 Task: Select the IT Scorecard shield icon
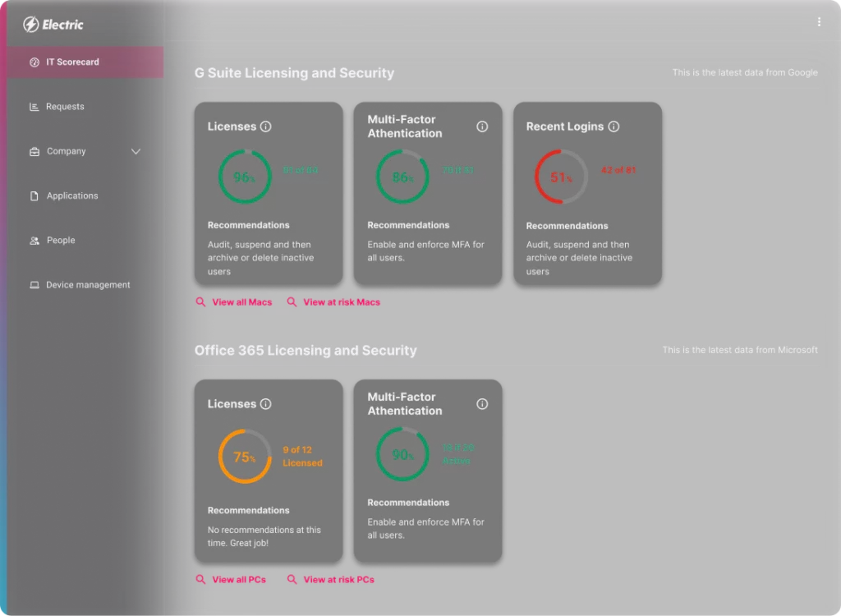pos(34,61)
